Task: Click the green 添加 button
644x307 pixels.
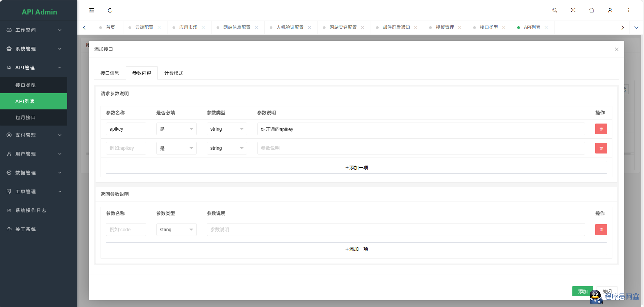Action: coord(582,291)
